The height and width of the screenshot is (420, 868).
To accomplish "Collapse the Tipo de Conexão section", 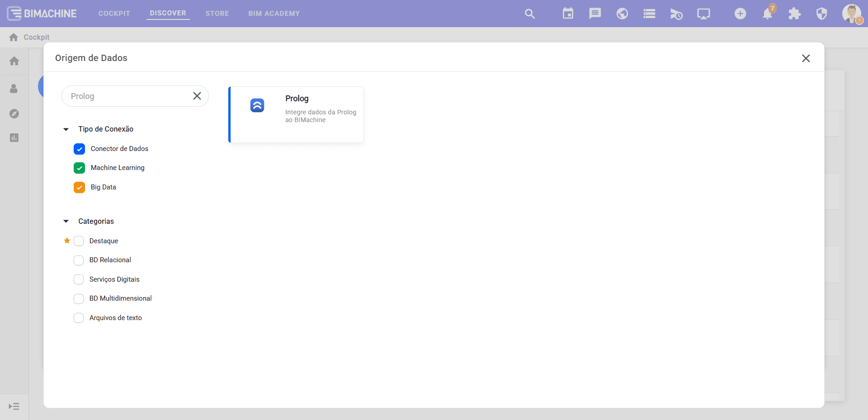I will coord(66,129).
